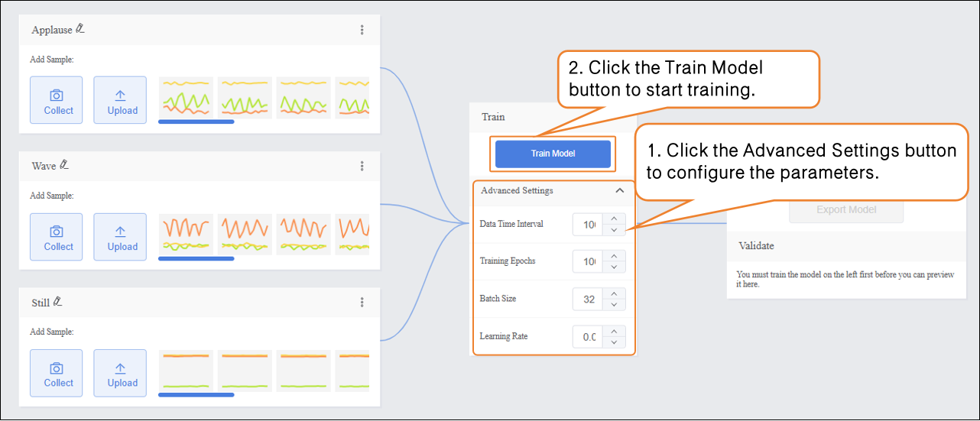The image size is (980, 421).
Task: Rename the Wave class via pencil icon
Action: 65,165
